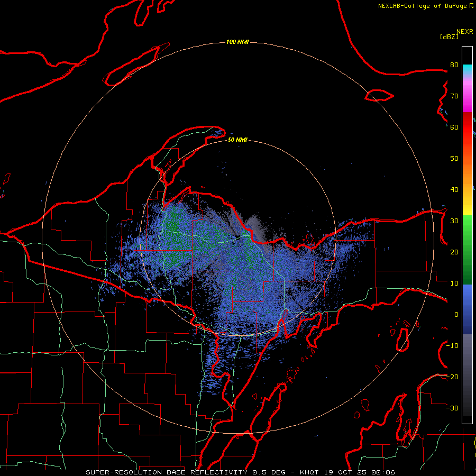
Task: Click the -30 dBZ scale value
Action: click(452, 408)
